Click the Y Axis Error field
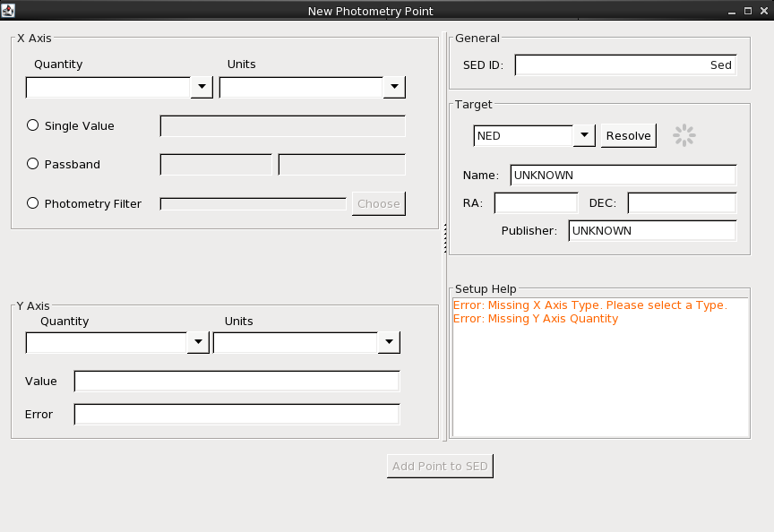Image resolution: width=774 pixels, height=532 pixels. pyautogui.click(x=236, y=414)
